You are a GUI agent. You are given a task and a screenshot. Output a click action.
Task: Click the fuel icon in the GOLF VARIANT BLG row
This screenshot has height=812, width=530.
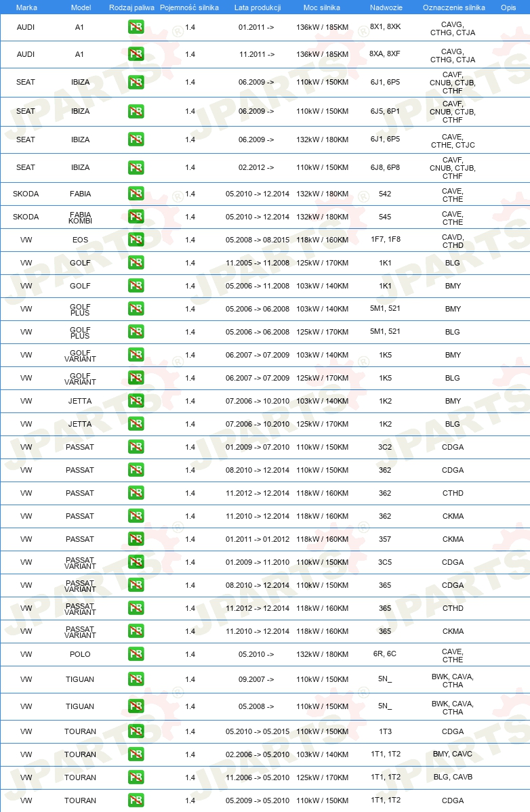point(136,378)
